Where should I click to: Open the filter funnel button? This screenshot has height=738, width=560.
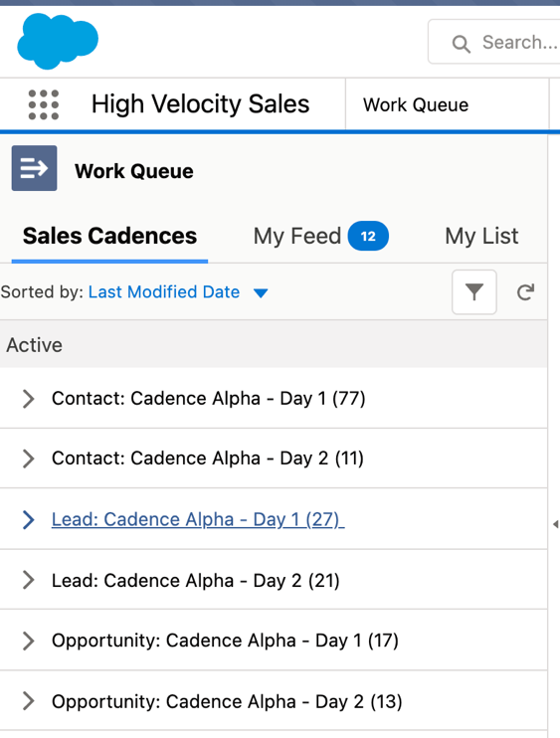tap(473, 291)
